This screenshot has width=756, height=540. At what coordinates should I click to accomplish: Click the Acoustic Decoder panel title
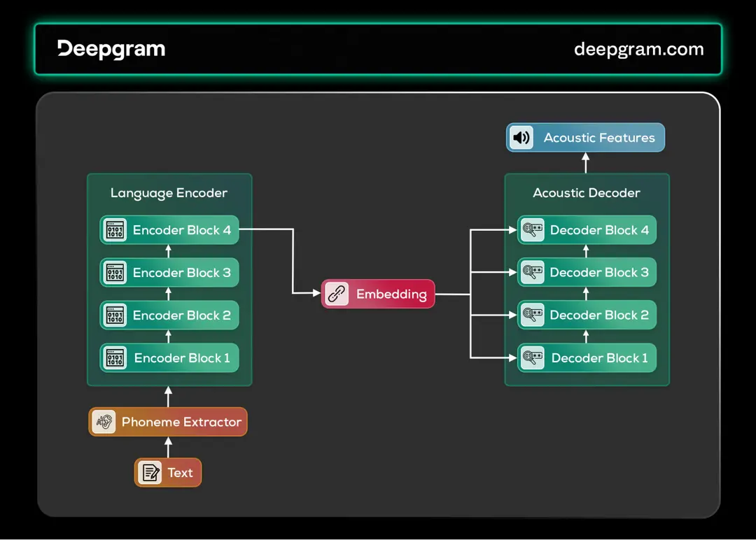tap(587, 192)
